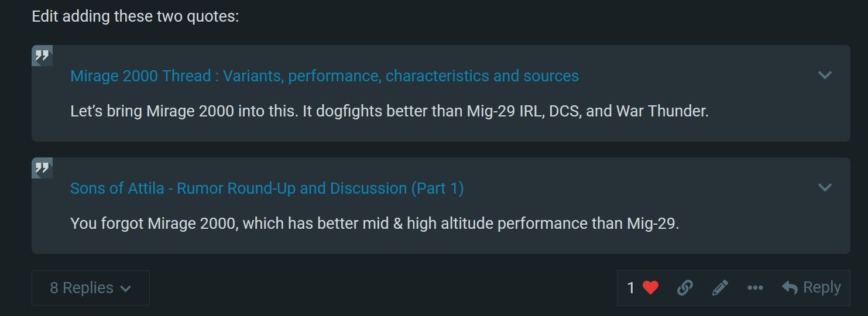Click the heart icon to like post
Image resolution: width=868 pixels, height=316 pixels.
650,287
